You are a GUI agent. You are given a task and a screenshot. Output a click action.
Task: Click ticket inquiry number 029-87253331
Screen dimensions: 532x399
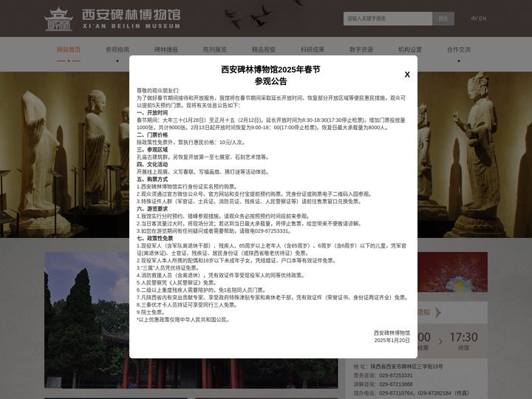[396, 375]
